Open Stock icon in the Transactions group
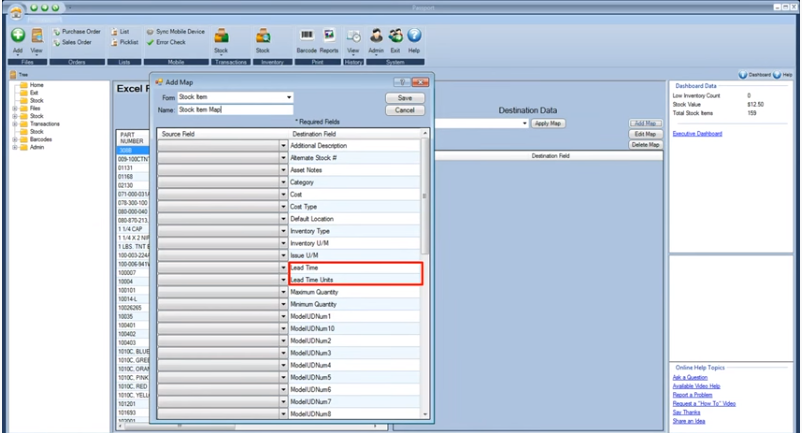 click(221, 36)
